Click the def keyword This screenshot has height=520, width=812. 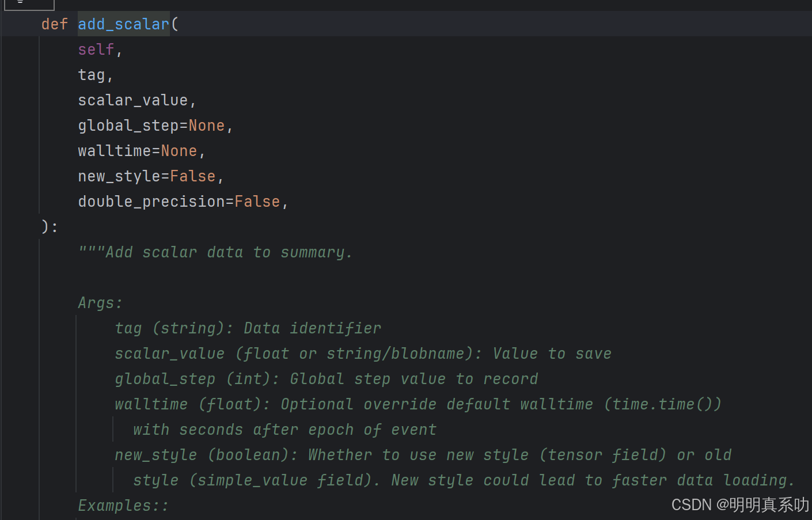[55, 24]
